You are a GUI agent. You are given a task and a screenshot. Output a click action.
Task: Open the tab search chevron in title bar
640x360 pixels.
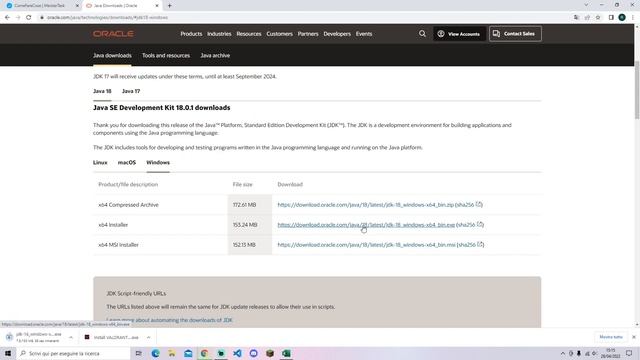click(x=586, y=5)
